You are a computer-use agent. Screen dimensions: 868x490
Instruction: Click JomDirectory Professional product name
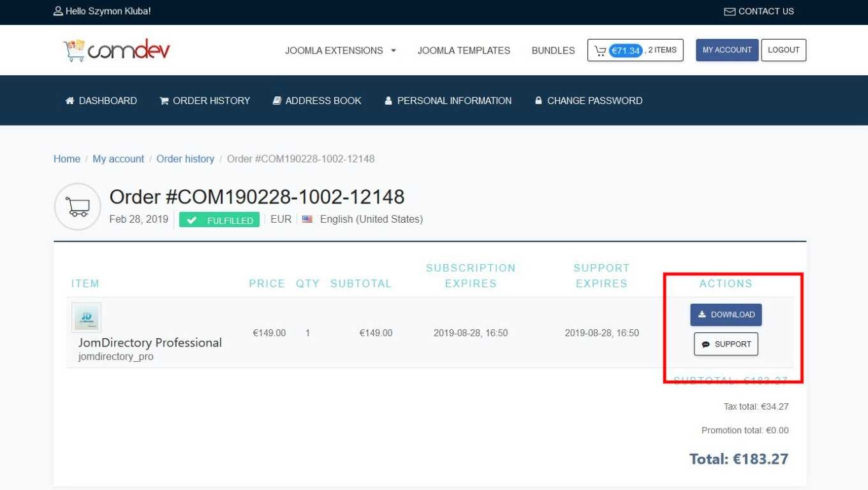coord(150,343)
